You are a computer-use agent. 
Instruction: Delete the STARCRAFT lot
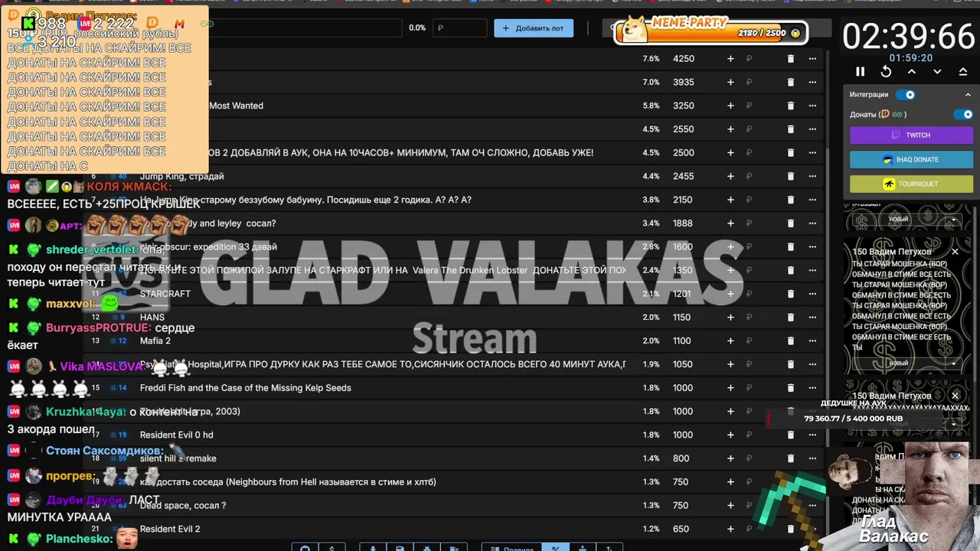791,294
